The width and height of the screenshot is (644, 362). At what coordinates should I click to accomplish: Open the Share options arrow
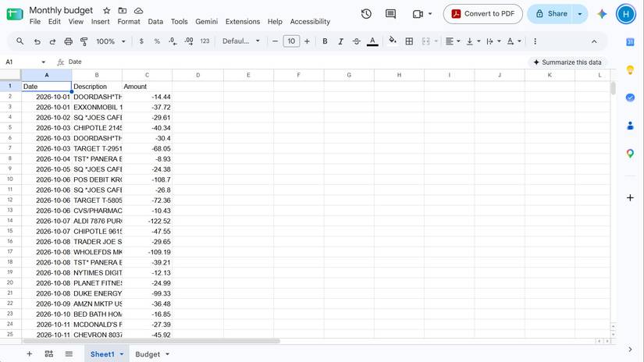(580, 14)
